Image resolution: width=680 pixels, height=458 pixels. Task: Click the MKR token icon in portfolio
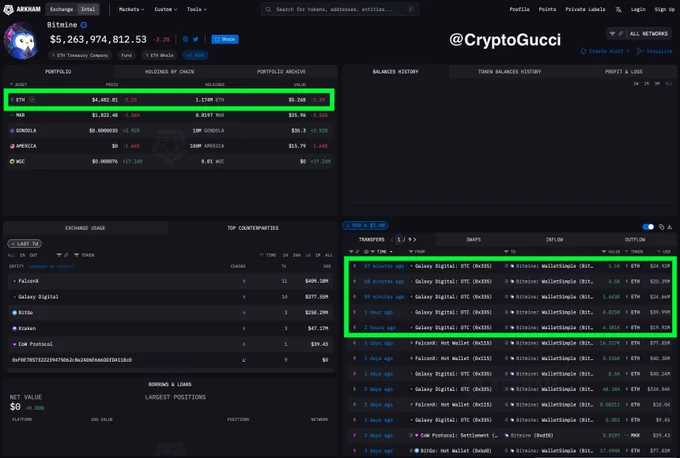(x=12, y=115)
